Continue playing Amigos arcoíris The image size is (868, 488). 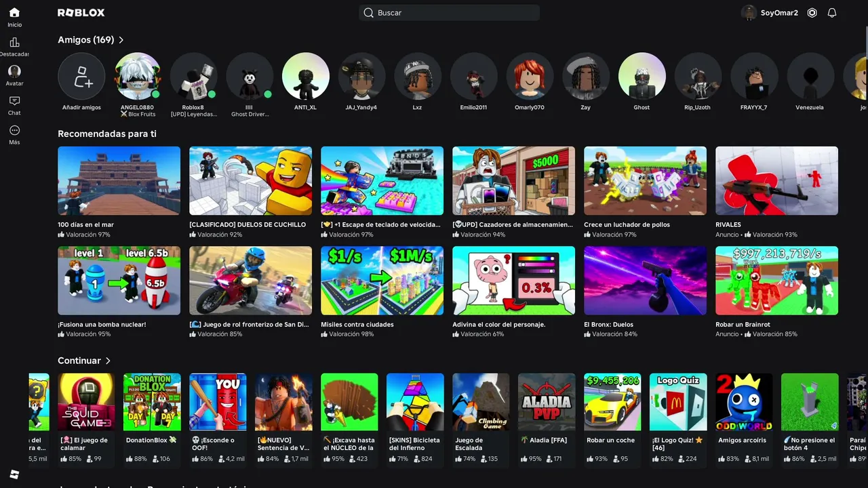pyautogui.click(x=744, y=402)
